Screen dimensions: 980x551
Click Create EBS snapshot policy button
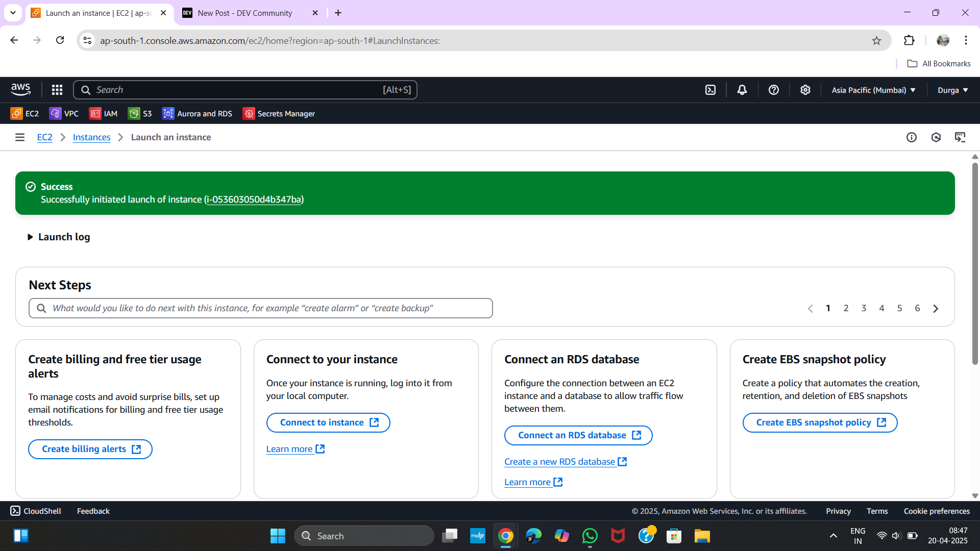pos(820,422)
